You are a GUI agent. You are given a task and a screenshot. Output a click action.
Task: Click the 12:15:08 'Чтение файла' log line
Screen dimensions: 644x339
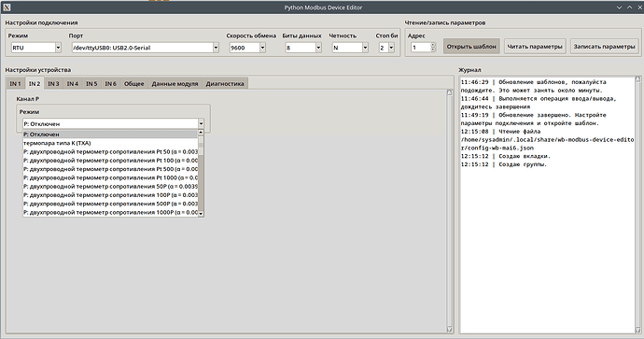[x=500, y=132]
